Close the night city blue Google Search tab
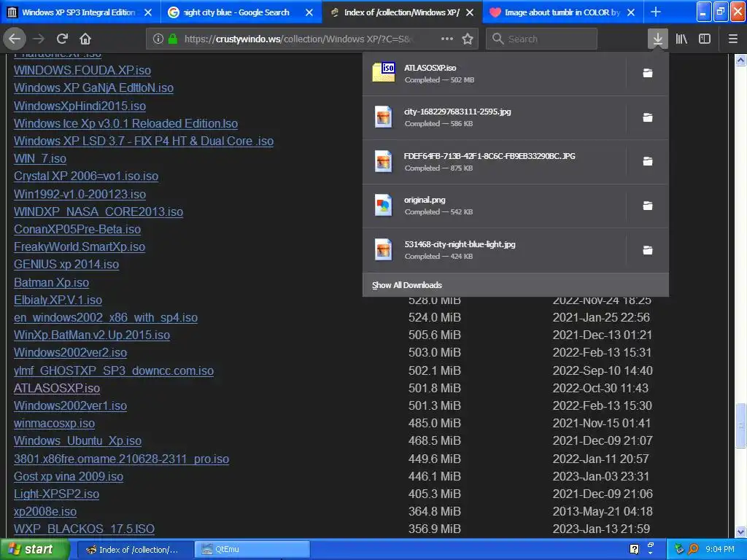747x560 pixels. click(x=309, y=12)
